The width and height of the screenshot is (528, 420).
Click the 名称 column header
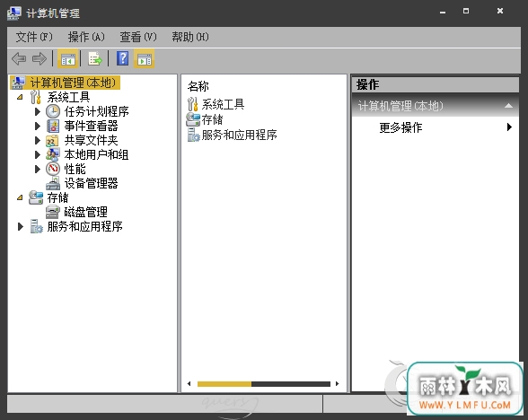pos(198,86)
